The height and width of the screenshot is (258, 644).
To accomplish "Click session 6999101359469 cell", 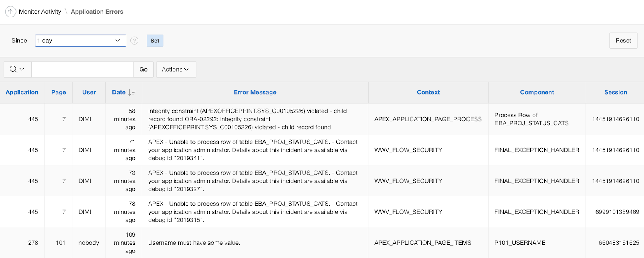I will click(617, 212).
